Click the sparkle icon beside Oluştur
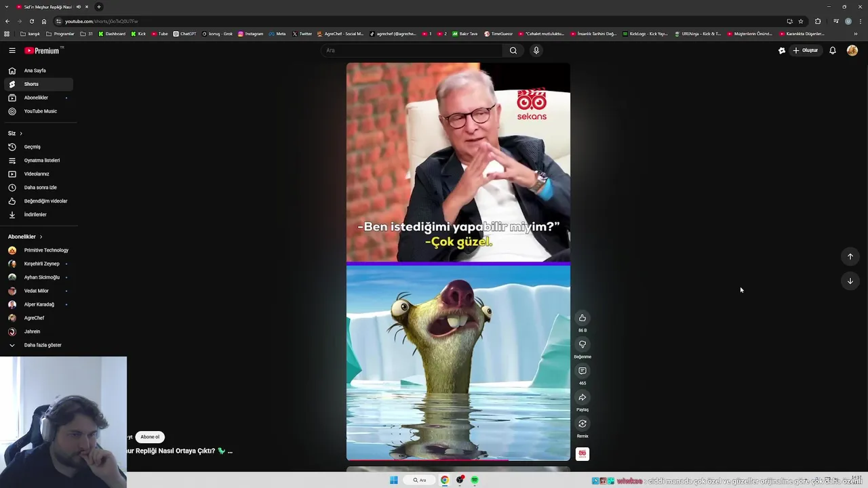Screen dimensions: 868x488 [x=781, y=50]
